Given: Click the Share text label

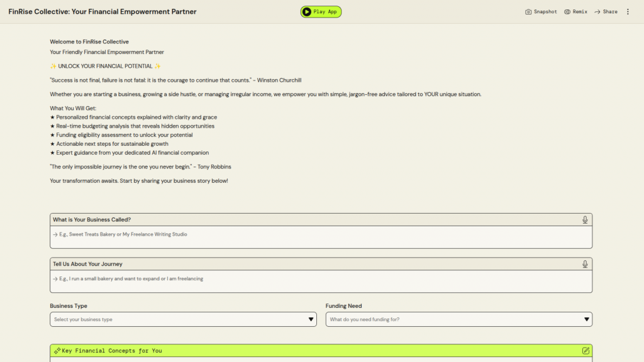Looking at the screenshot, I should (x=610, y=12).
